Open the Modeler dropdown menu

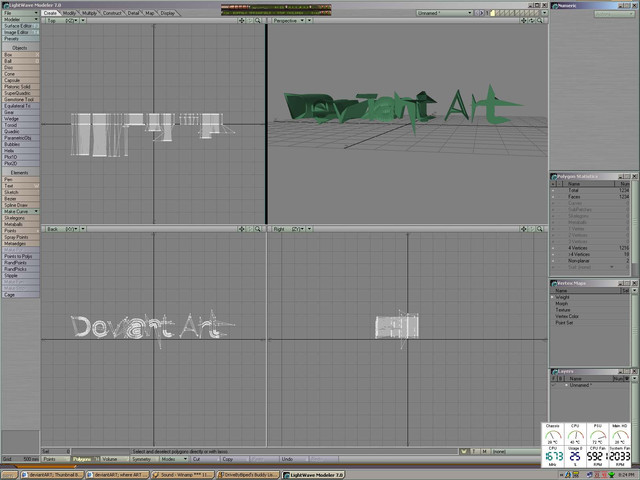20,19
